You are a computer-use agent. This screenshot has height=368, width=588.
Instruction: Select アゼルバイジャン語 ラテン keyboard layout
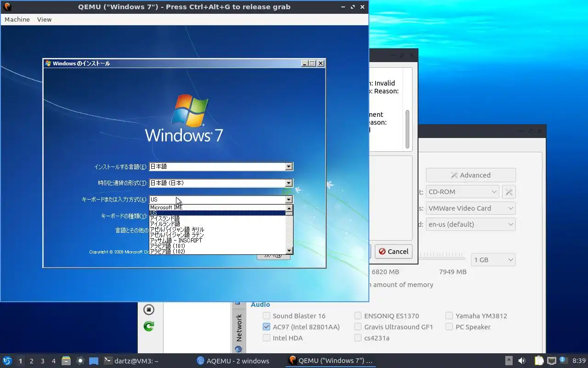point(217,235)
